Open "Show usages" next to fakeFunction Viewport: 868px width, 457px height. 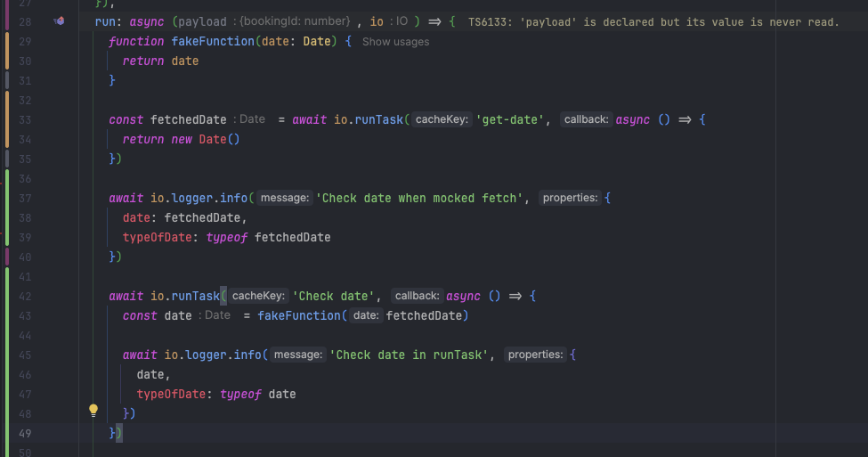coord(395,42)
